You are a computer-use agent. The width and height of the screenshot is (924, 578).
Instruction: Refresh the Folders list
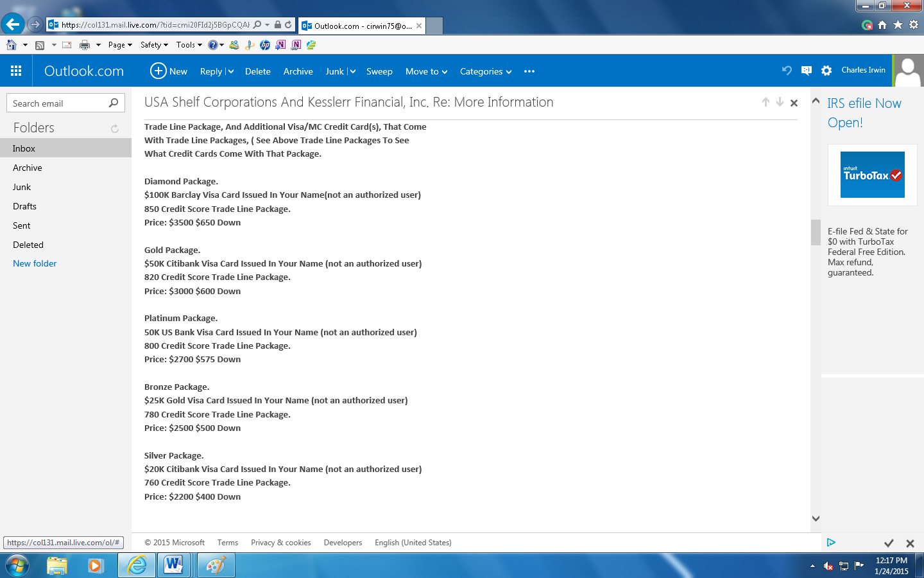(115, 128)
